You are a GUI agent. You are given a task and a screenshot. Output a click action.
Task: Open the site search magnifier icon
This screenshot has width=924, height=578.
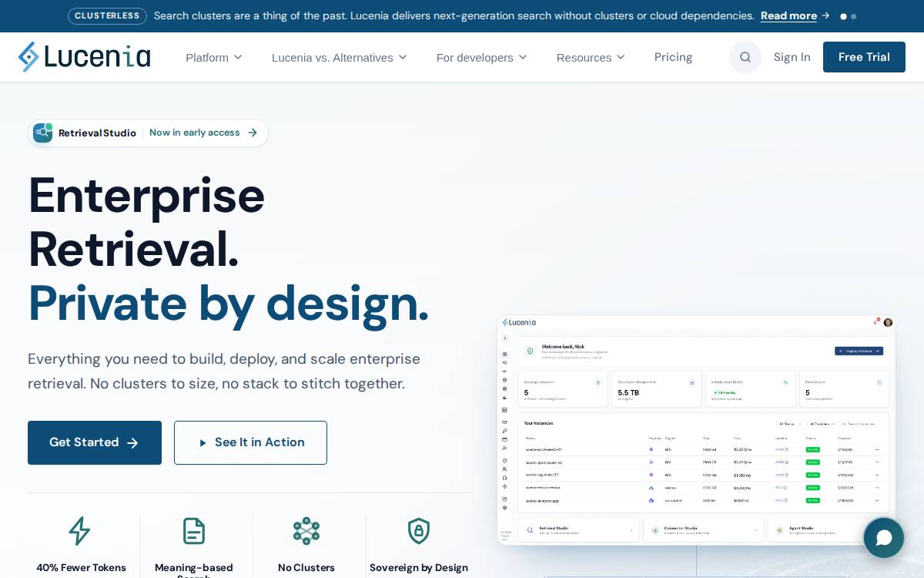click(745, 57)
